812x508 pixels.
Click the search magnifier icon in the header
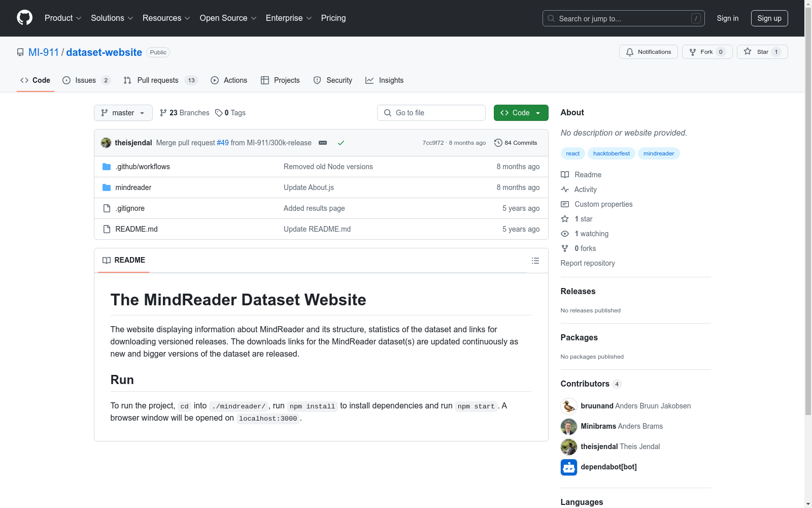[x=551, y=18]
